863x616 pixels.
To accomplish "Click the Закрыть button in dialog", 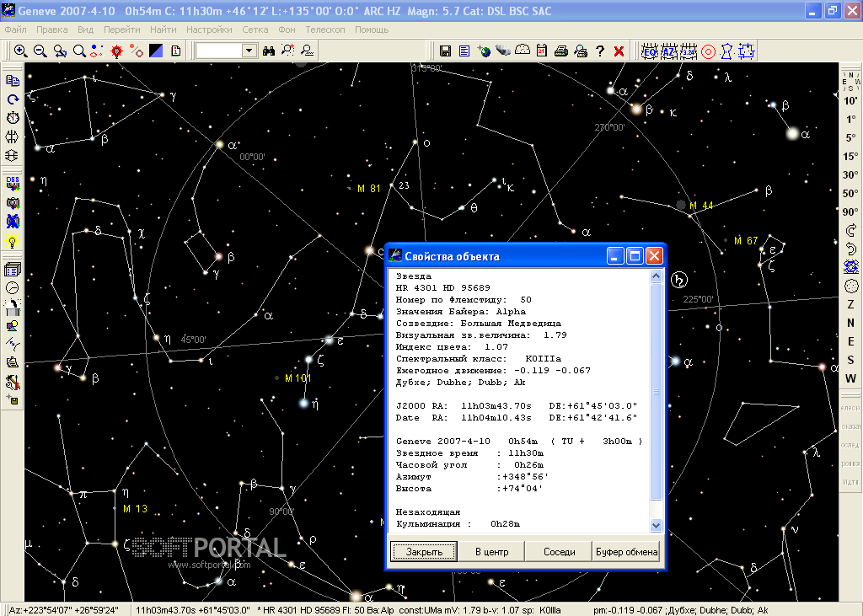I will click(424, 552).
